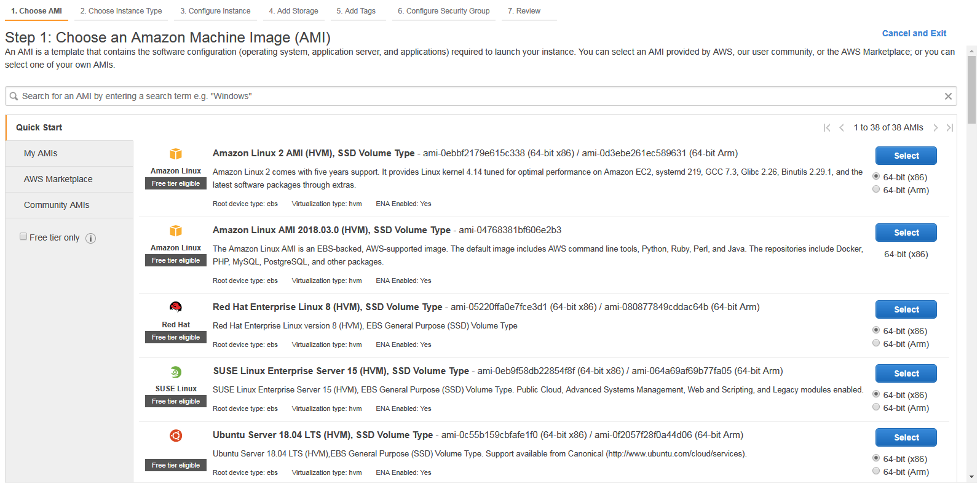
Task: Choose 64-bit (Arm) for Red Hat Enterprise Linux
Action: (876, 343)
